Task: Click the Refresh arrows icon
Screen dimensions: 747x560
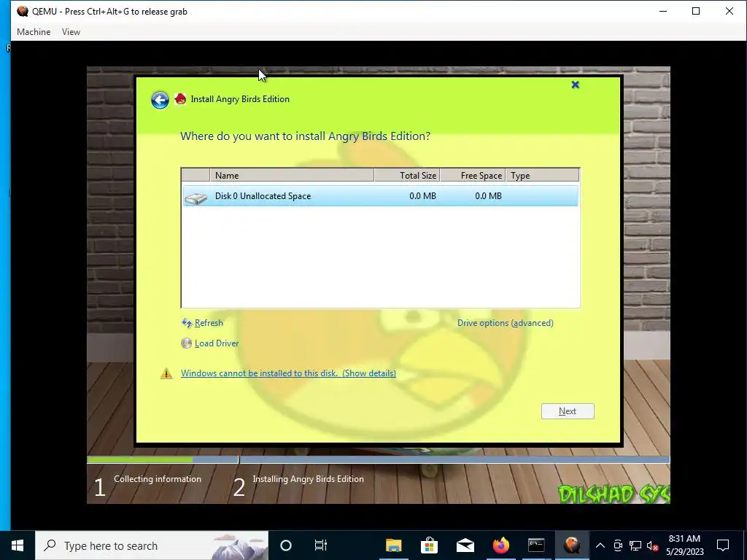Action: click(x=187, y=323)
